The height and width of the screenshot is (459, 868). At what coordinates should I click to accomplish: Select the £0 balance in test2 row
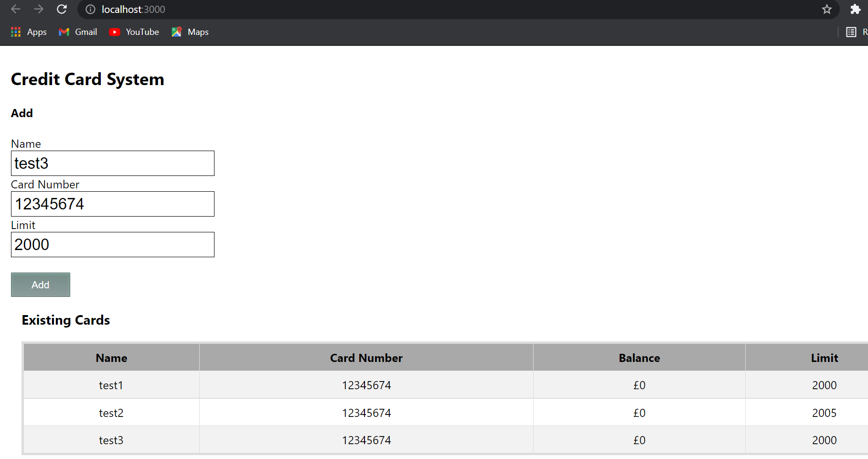[639, 413]
